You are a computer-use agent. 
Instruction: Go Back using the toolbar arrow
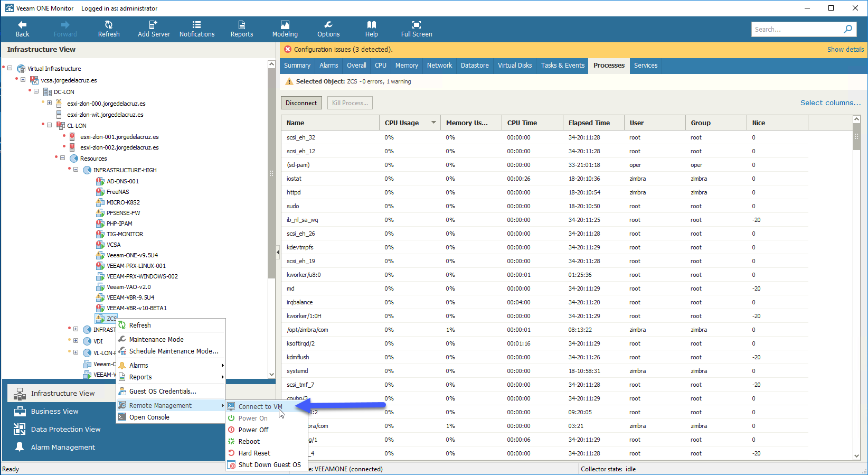(22, 29)
